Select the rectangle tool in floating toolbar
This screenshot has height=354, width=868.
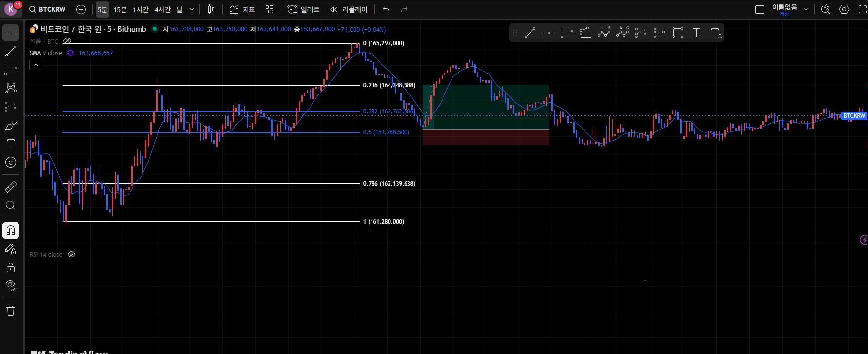pyautogui.click(x=678, y=33)
